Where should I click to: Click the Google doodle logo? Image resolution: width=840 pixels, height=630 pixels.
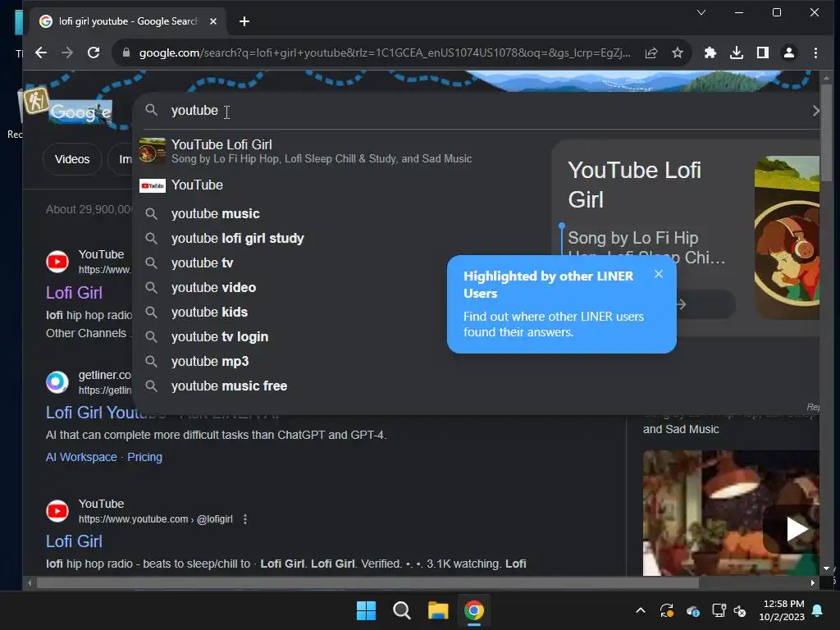coord(80,112)
